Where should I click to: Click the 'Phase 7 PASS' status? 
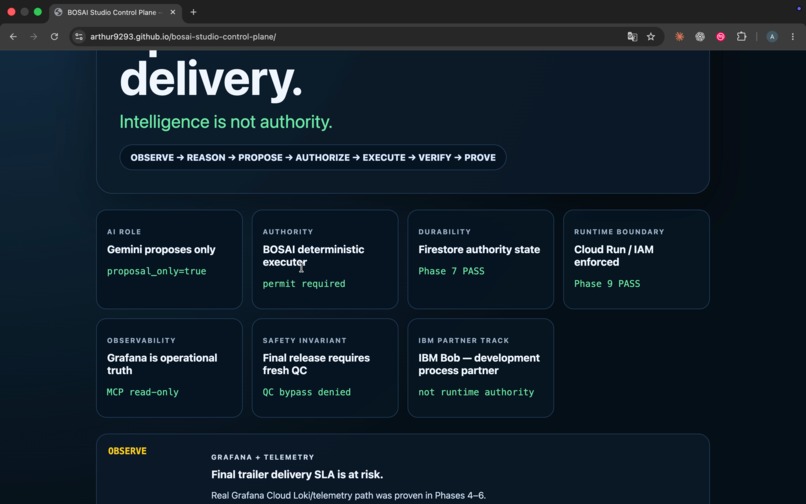(x=451, y=271)
